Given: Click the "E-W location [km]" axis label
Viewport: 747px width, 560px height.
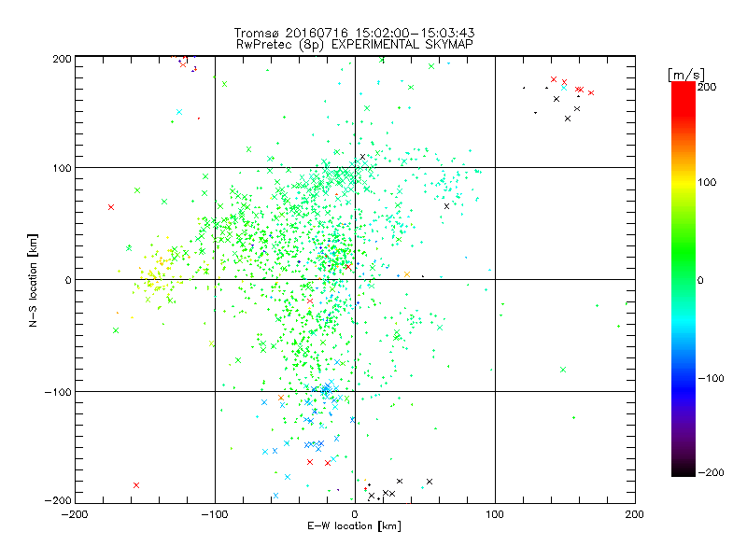Looking at the screenshot, I should (354, 525).
